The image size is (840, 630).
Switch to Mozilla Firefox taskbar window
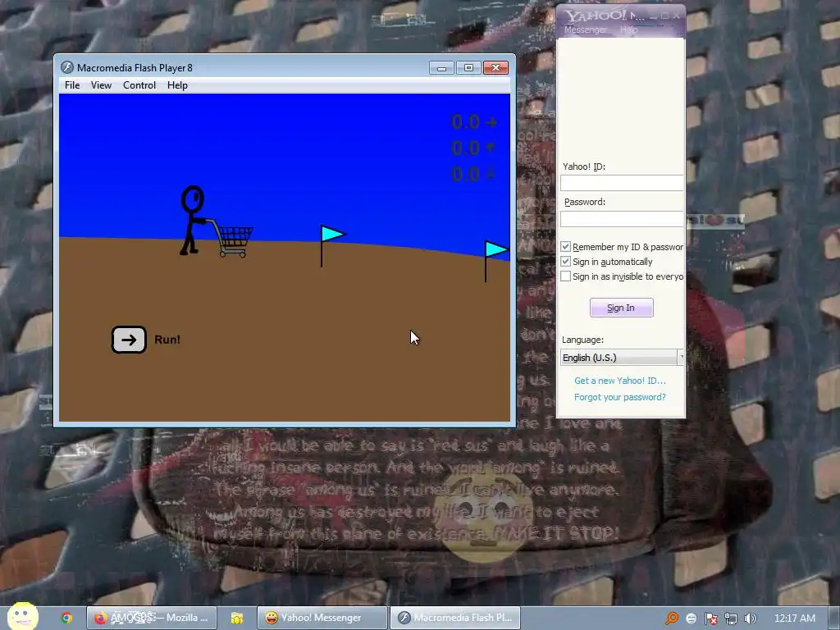152,618
